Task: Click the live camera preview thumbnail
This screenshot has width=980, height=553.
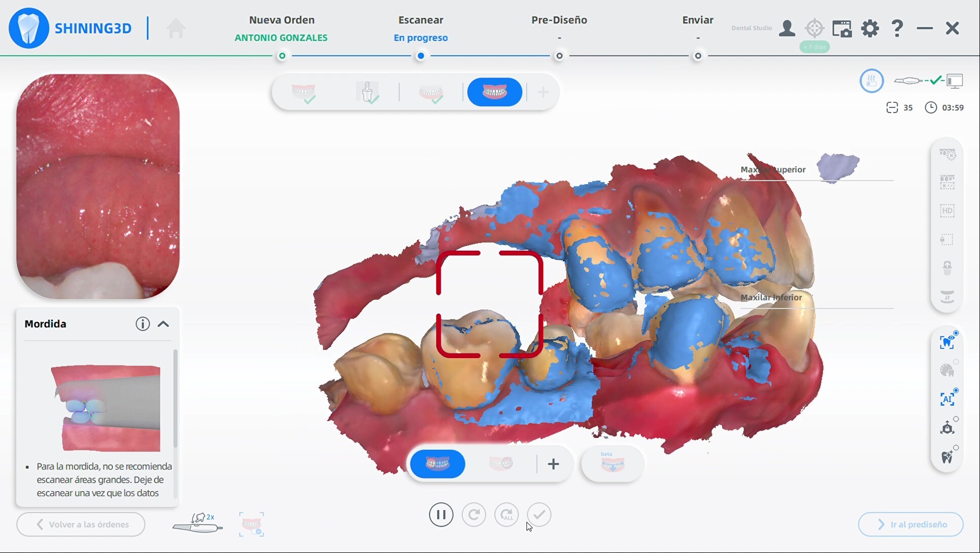Action: click(98, 186)
